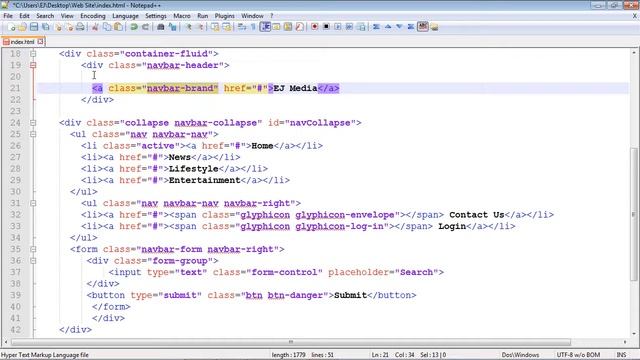Click the vertical scrollbar thumb

pos(634,214)
